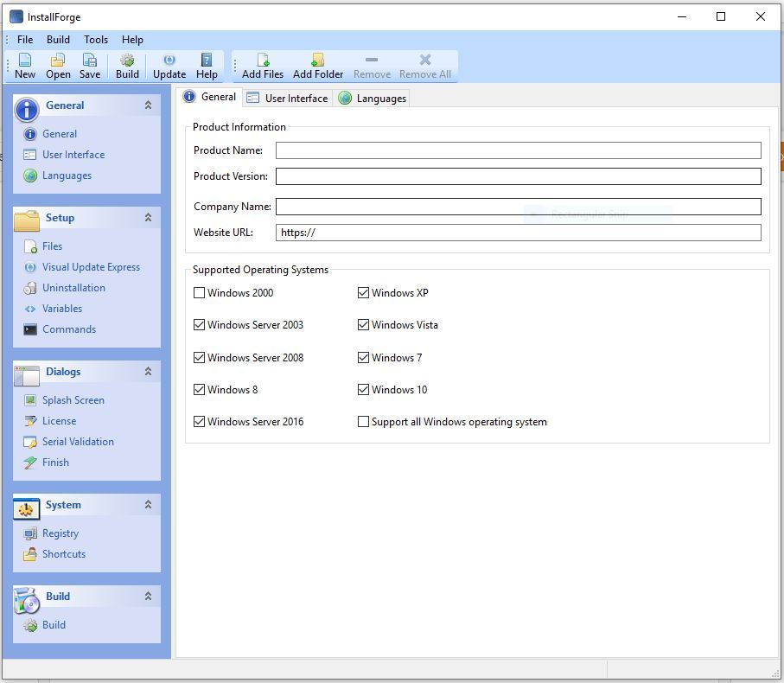Screen dimensions: 784x683
Task: Click the Add Files toolbar icon
Action: pyautogui.click(x=263, y=60)
